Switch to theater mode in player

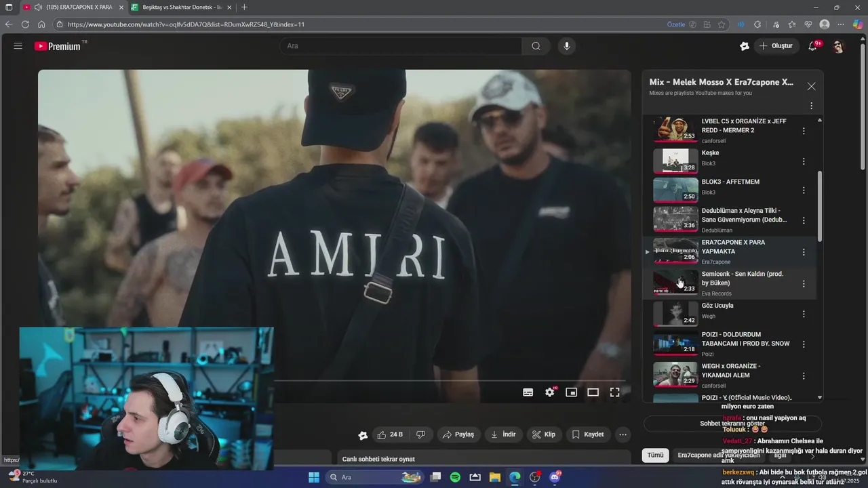(593, 392)
